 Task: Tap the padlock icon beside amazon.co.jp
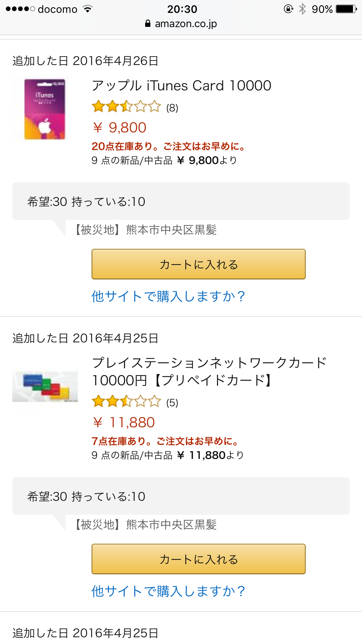click(x=148, y=23)
